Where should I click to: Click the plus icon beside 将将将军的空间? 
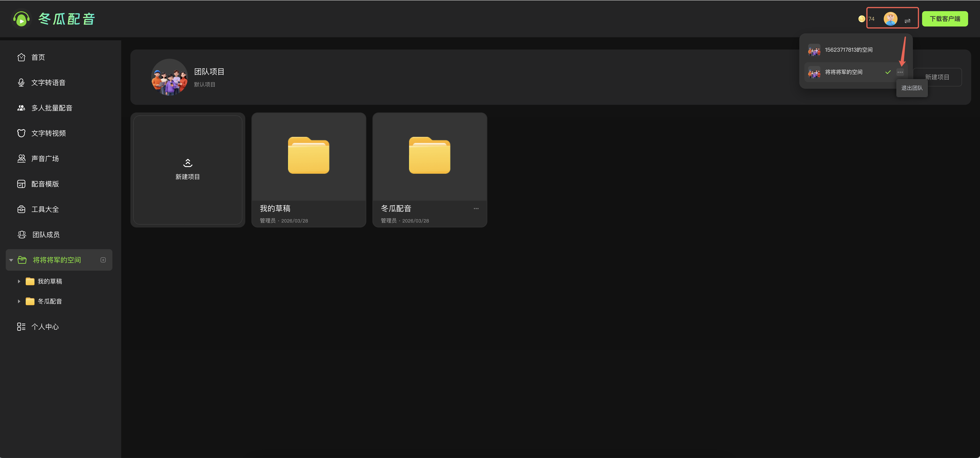coord(103,260)
